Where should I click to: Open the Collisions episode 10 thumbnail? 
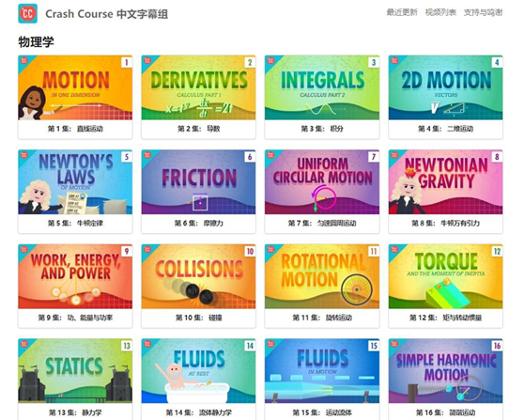click(x=198, y=276)
